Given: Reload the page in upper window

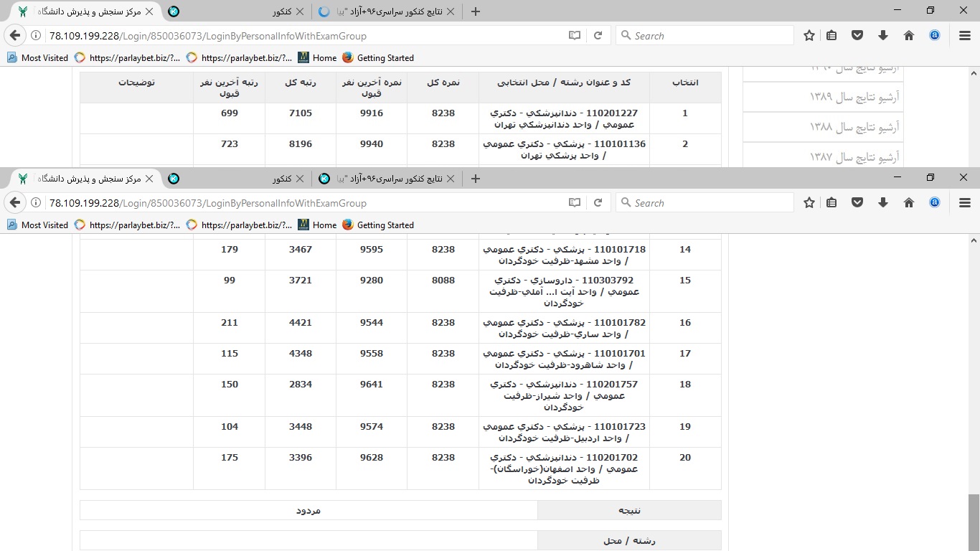Looking at the screenshot, I should point(598,36).
